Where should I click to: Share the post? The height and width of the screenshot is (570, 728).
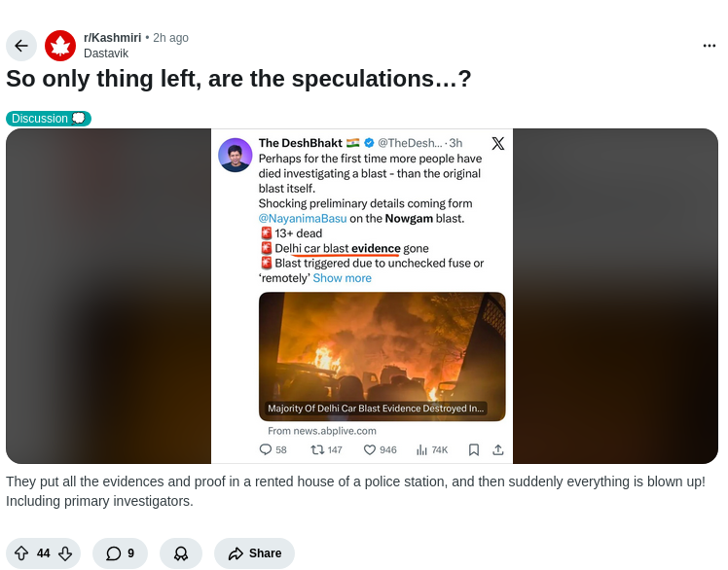[x=254, y=553]
